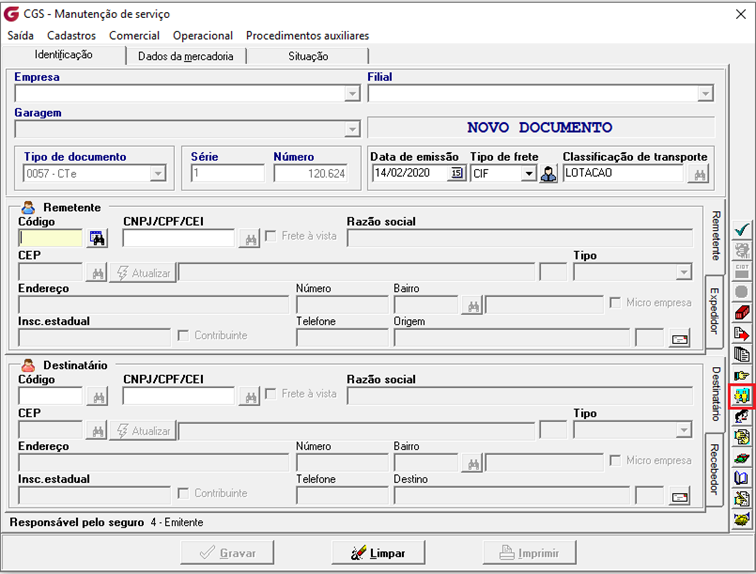Image resolution: width=756 pixels, height=574 pixels.
Task: Click binoculars next to Remetente CEP
Action: tap(97, 273)
